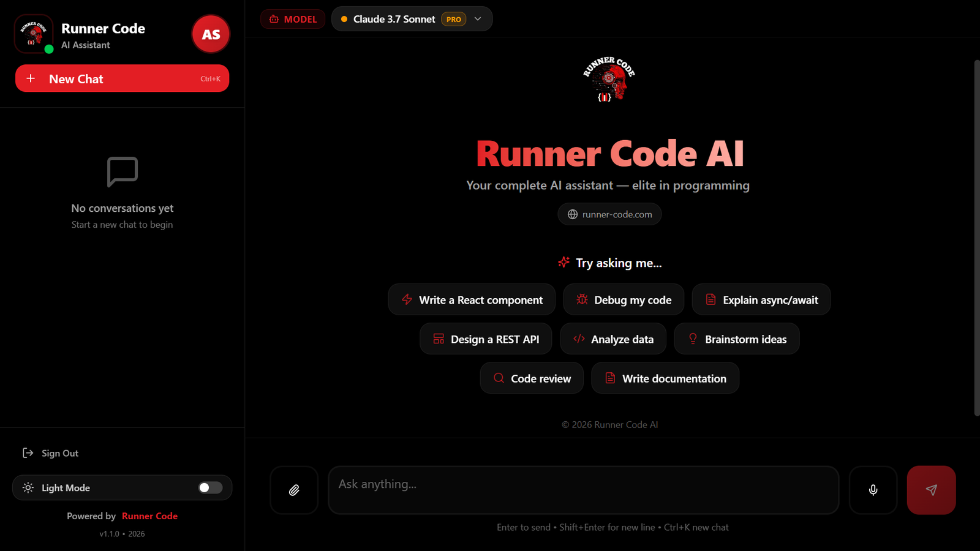Image resolution: width=980 pixels, height=551 pixels.
Task: Toggle the PRO badge on the model selector
Action: click(x=453, y=19)
